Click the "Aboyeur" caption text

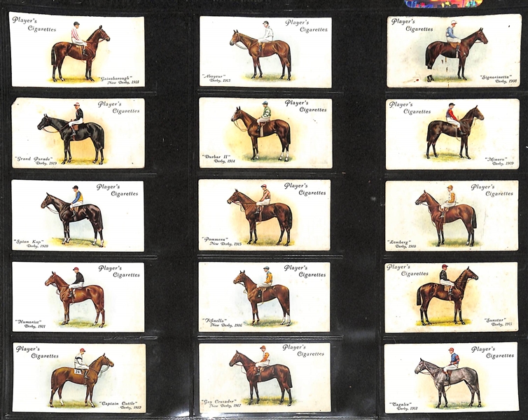pyautogui.click(x=214, y=76)
